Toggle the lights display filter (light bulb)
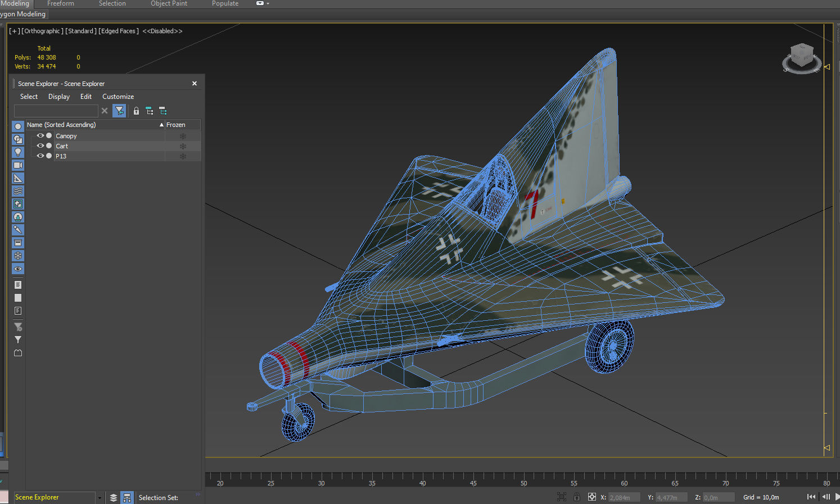The width and height of the screenshot is (840, 504). pos(18,152)
